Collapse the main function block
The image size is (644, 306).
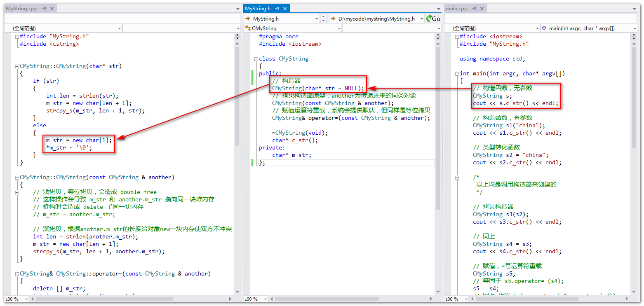point(457,74)
